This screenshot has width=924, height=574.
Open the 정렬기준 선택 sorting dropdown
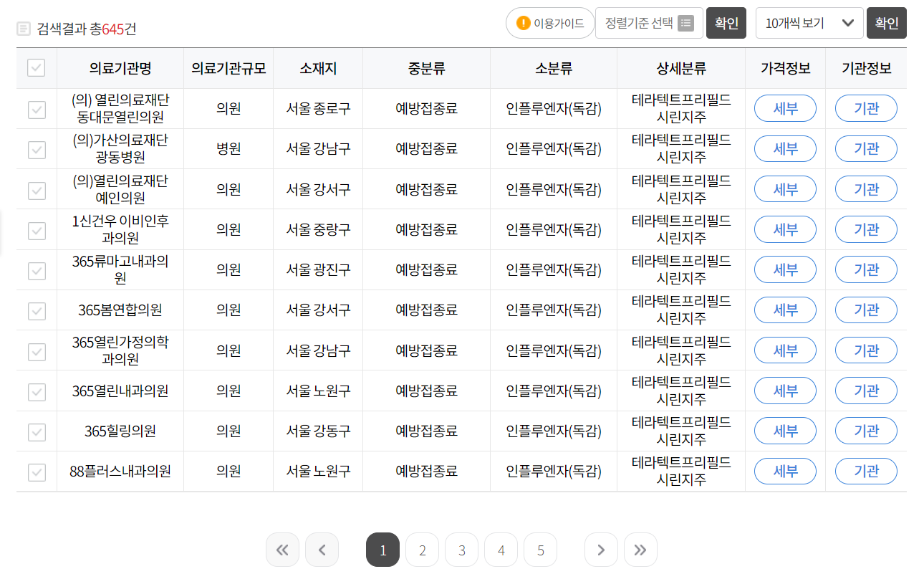point(649,23)
